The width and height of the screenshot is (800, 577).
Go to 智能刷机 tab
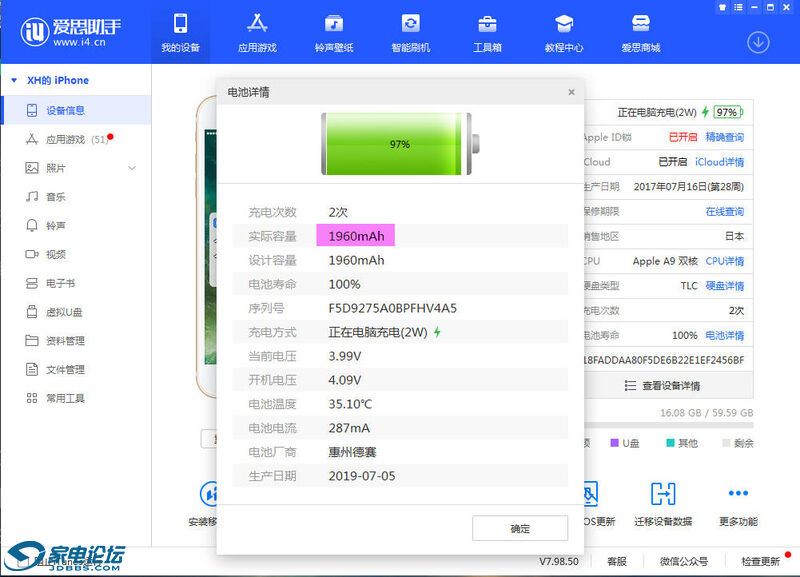410,33
